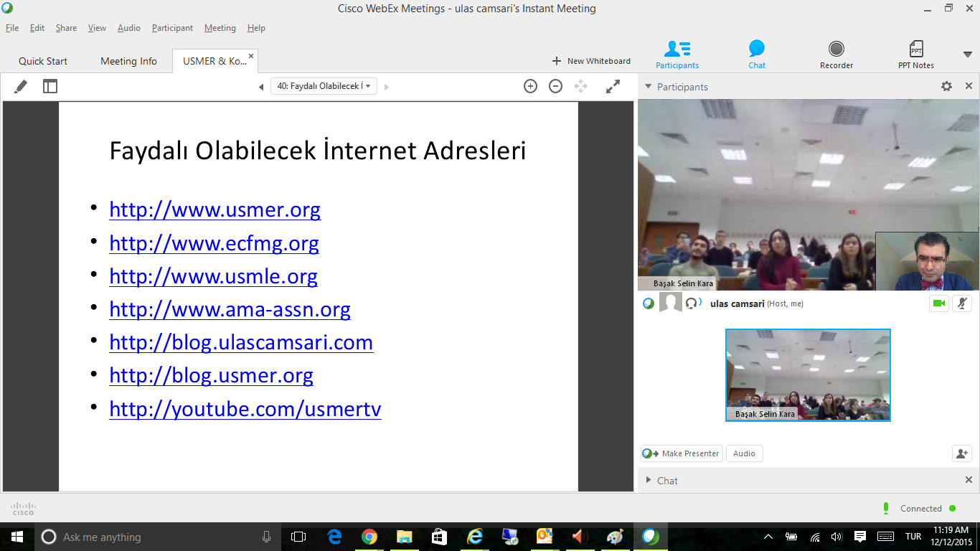
Task: Select the annotation pencil tool
Action: [x=21, y=86]
